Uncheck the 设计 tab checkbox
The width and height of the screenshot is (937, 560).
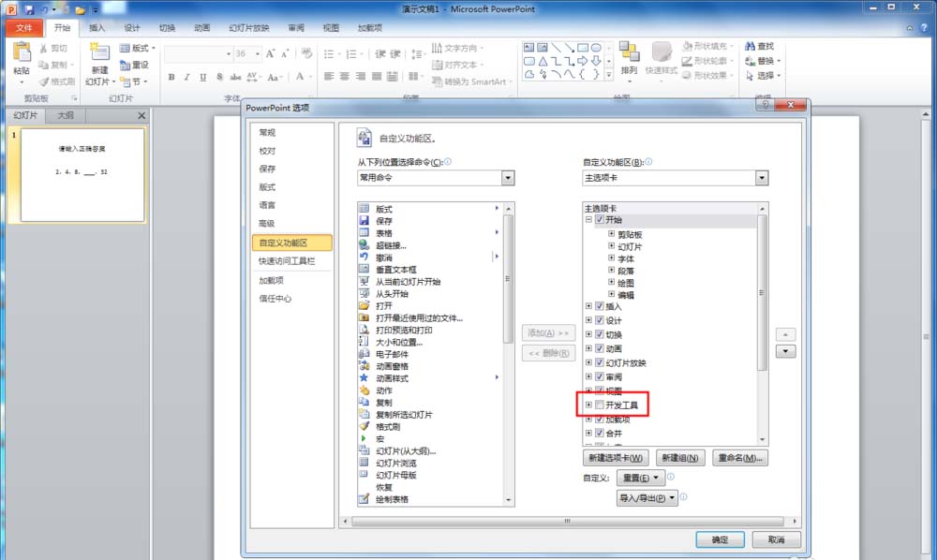(x=600, y=320)
